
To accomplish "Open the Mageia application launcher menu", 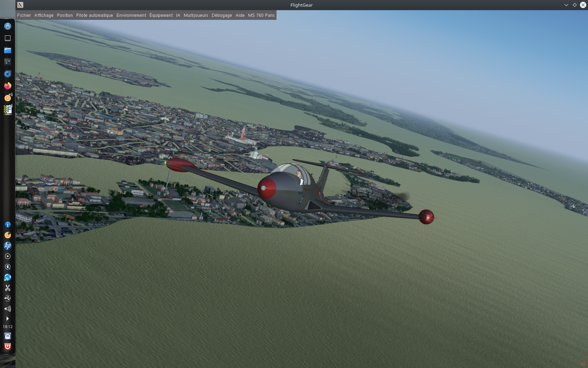I will (7, 26).
